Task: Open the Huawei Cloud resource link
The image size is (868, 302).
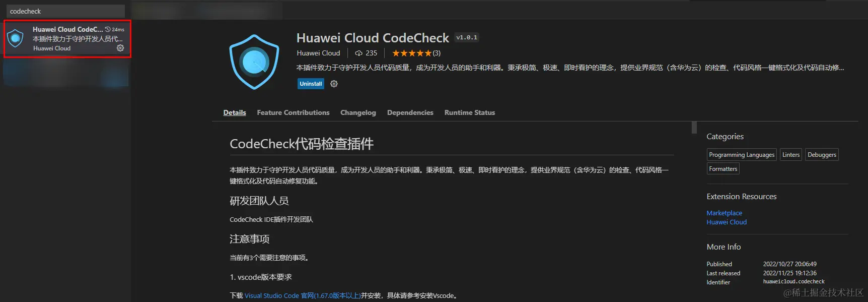Action: pyautogui.click(x=727, y=222)
